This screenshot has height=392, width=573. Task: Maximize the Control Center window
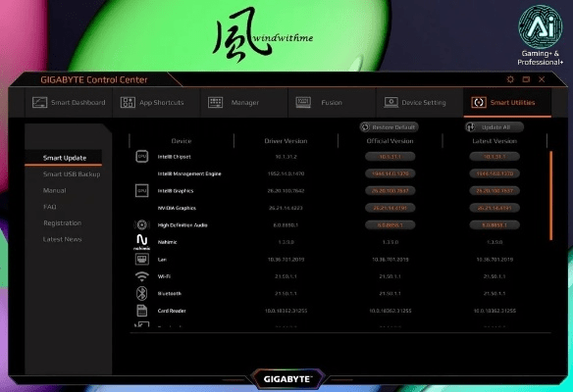[x=526, y=79]
